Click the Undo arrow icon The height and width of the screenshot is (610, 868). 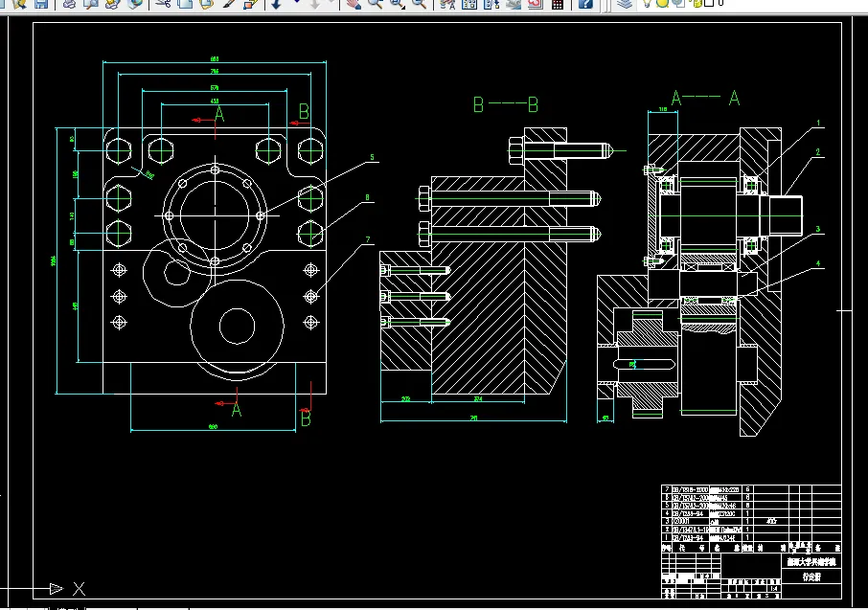276,4
